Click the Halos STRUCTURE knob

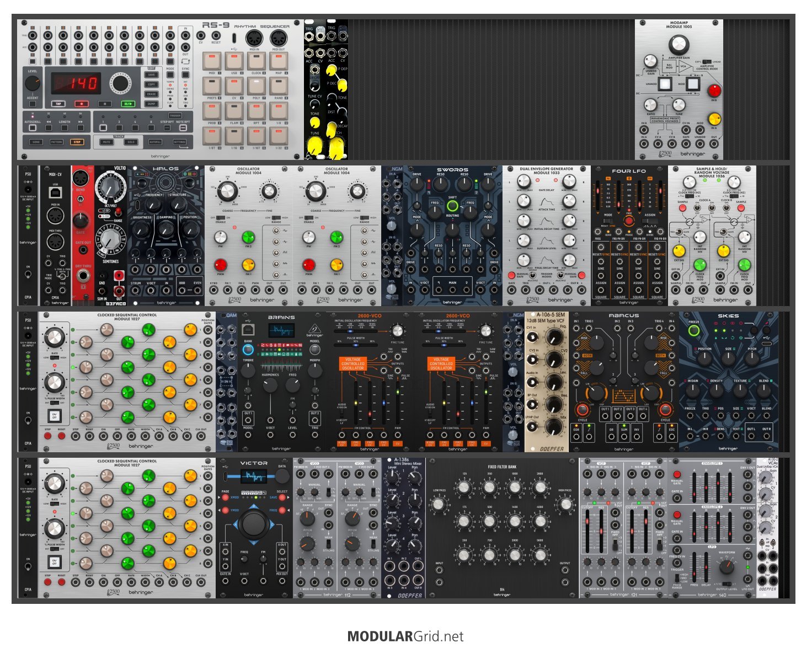[x=178, y=205]
